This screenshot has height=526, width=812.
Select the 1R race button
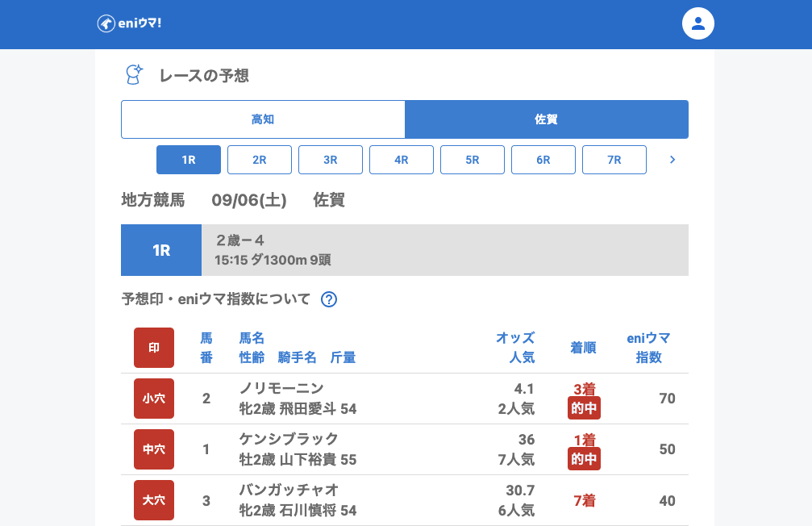pos(189,160)
